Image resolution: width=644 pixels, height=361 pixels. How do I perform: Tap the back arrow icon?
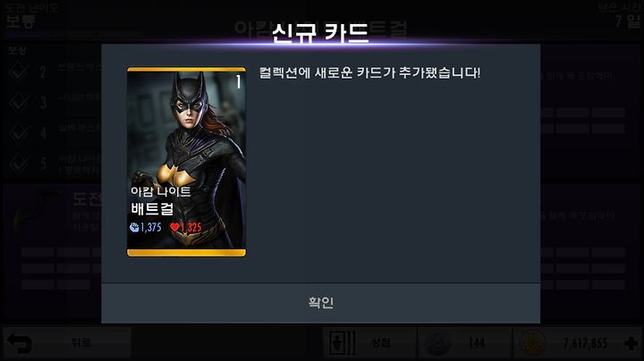tap(20, 343)
